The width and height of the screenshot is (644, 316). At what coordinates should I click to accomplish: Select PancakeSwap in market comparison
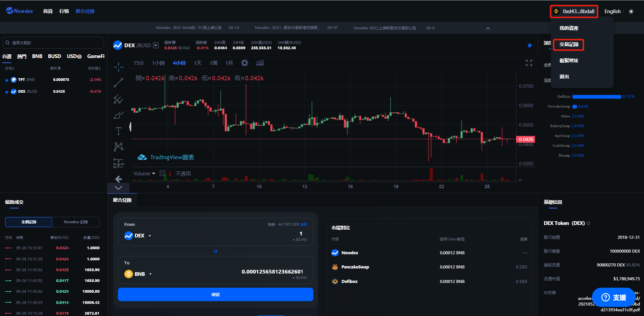[350, 267]
